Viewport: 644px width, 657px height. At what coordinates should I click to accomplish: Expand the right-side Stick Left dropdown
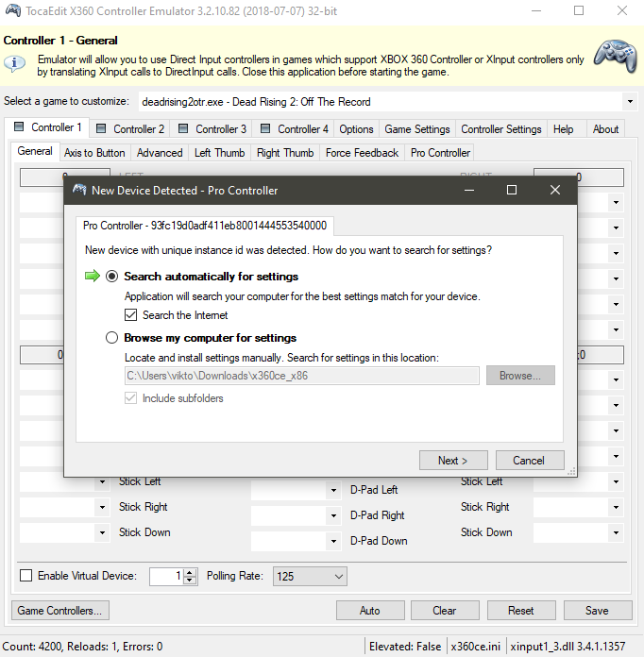616,481
